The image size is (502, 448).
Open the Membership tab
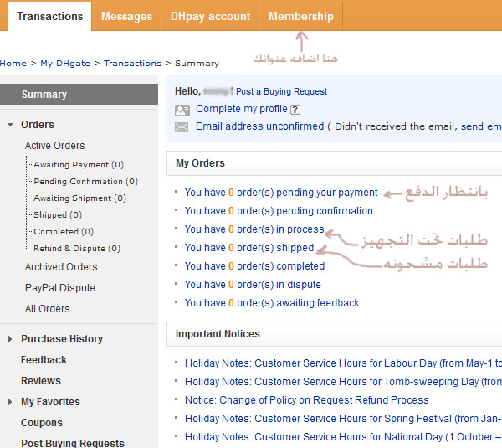(300, 16)
